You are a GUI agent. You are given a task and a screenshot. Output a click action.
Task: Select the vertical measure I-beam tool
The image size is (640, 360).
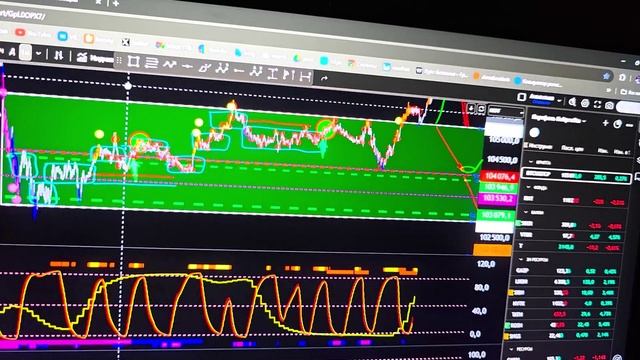click(x=272, y=73)
